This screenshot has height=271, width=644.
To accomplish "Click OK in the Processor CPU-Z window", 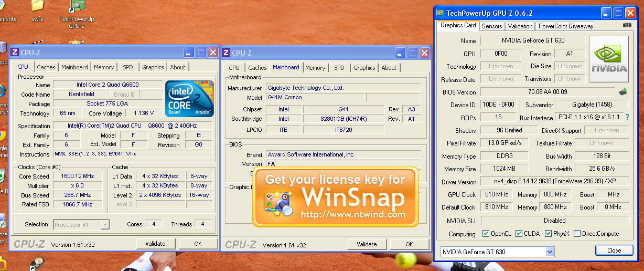I will pos(198,244).
